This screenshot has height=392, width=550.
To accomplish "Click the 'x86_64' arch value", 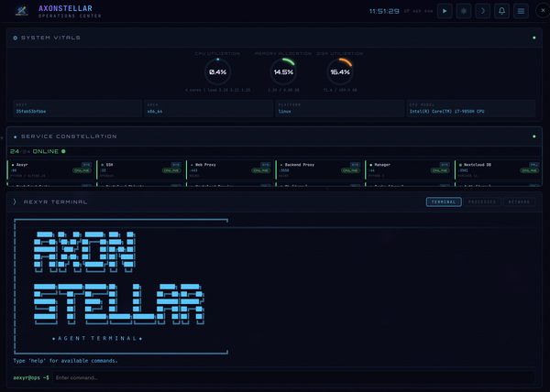I will pyautogui.click(x=155, y=112).
